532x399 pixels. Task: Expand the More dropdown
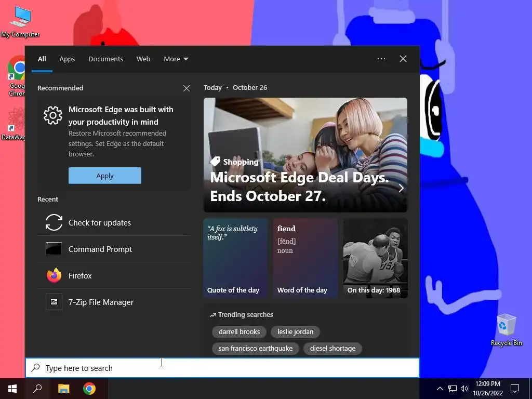tap(176, 59)
